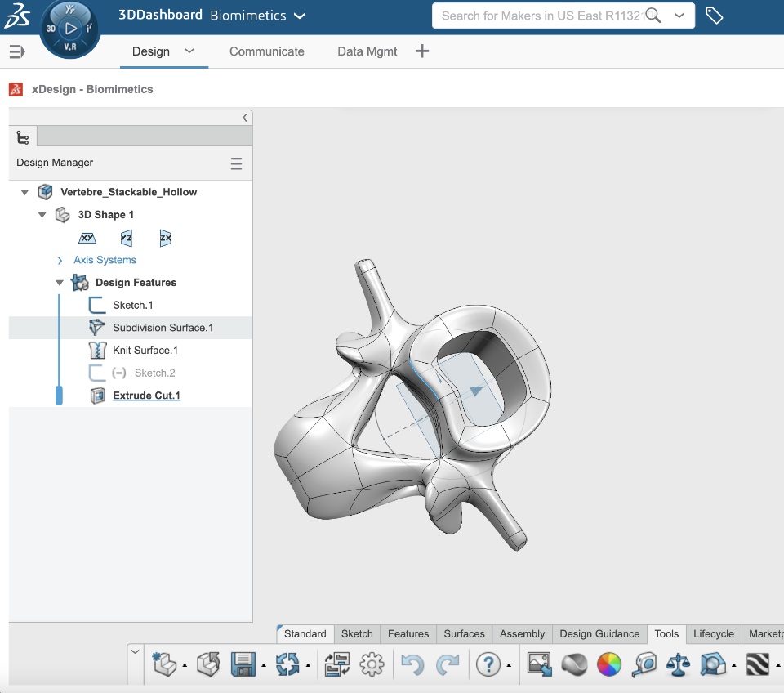784x693 pixels.
Task: Switch to the Surfaces action bar tab
Action: [465, 634]
